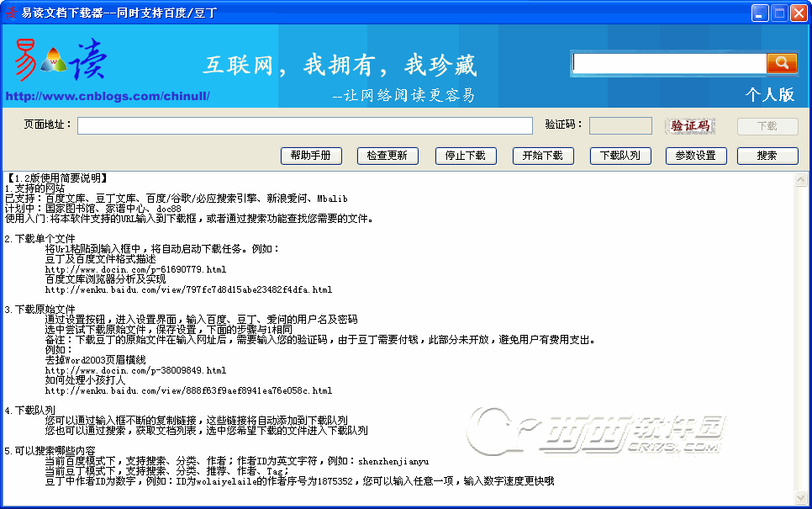Click the orange search magnifier icon
This screenshot has height=509, width=812.
click(782, 63)
